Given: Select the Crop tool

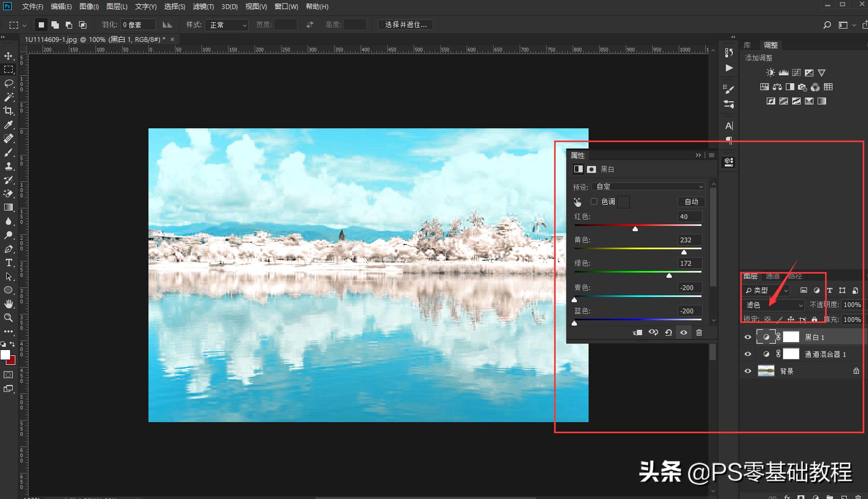Looking at the screenshot, I should 8,111.
